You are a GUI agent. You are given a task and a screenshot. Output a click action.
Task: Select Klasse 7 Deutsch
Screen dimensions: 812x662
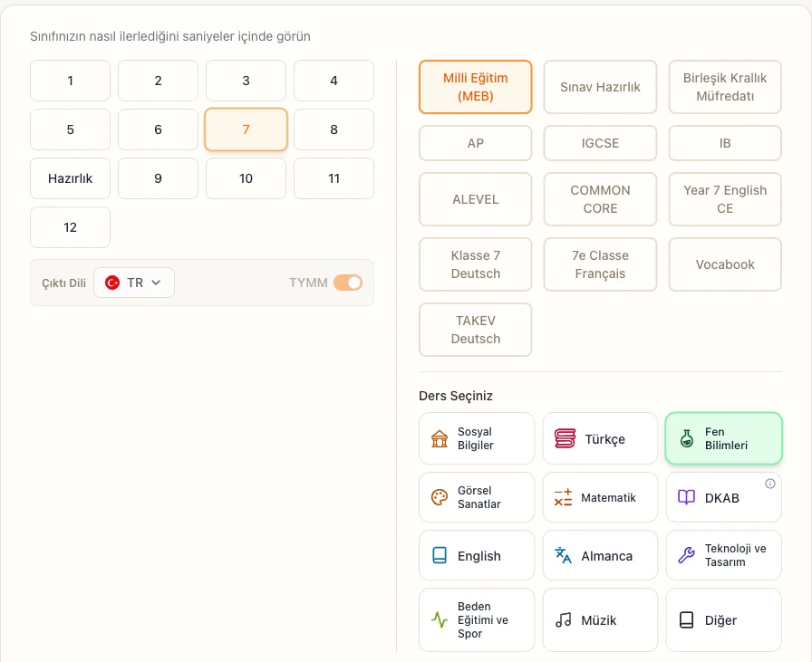pyautogui.click(x=476, y=264)
